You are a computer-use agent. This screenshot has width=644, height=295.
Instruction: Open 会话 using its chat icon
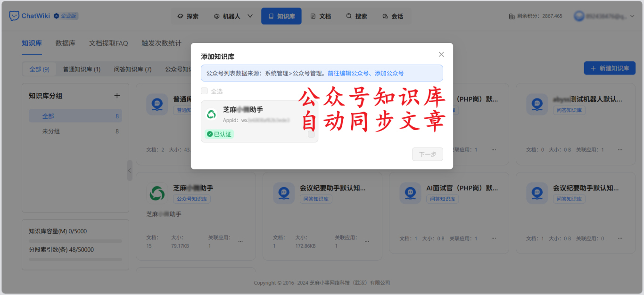point(385,16)
